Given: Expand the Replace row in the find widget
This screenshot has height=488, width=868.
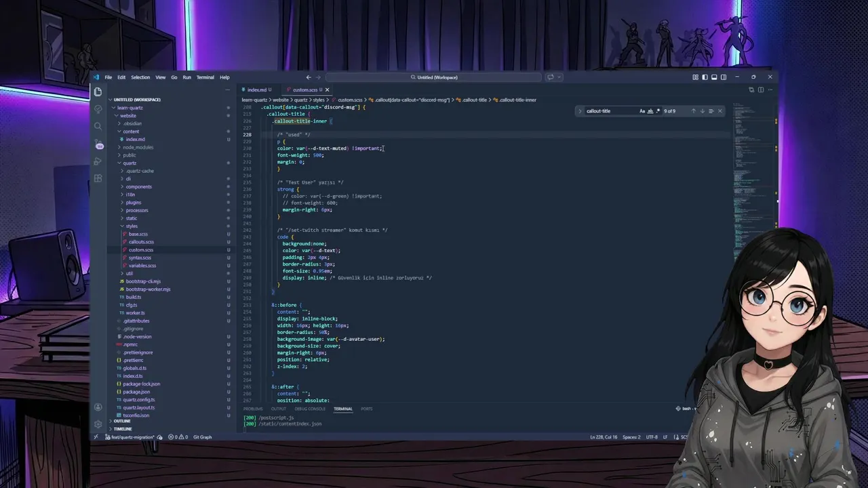Looking at the screenshot, I should pos(580,111).
